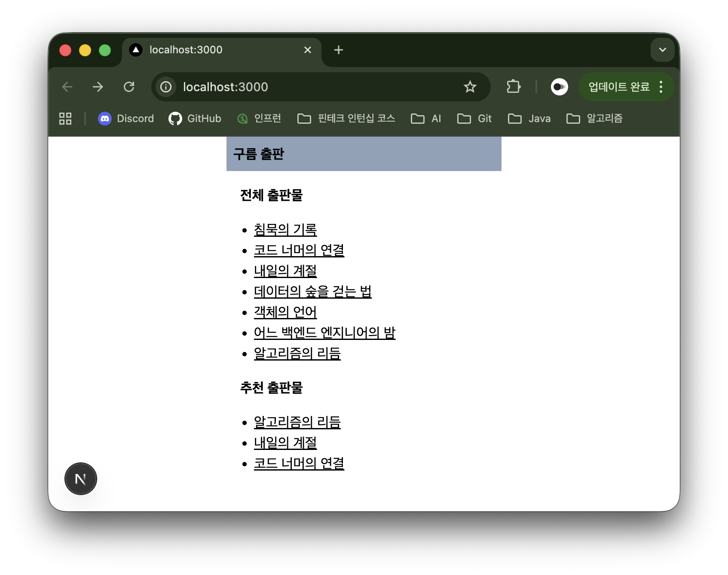Open the GitHub bookmark

coord(195,119)
